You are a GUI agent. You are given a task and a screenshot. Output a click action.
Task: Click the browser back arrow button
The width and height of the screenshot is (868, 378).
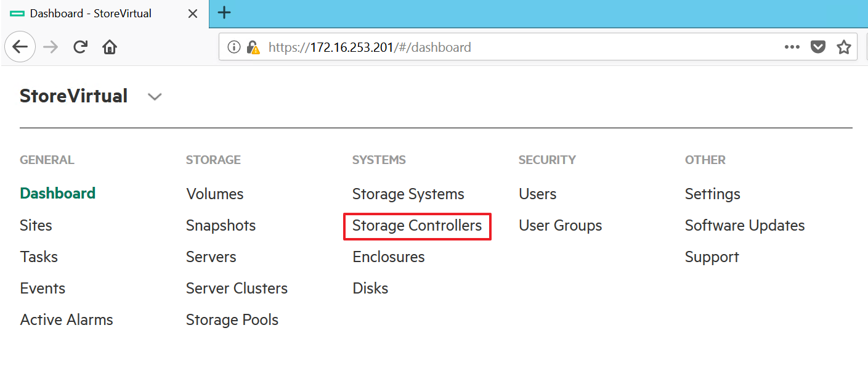coord(20,47)
